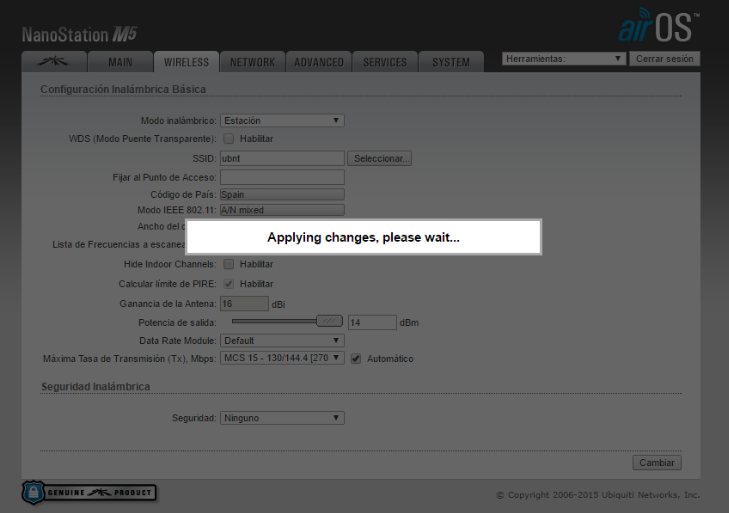Click the Seguridad Inalámbrica heading
The image size is (729, 513).
pyautogui.click(x=96, y=386)
